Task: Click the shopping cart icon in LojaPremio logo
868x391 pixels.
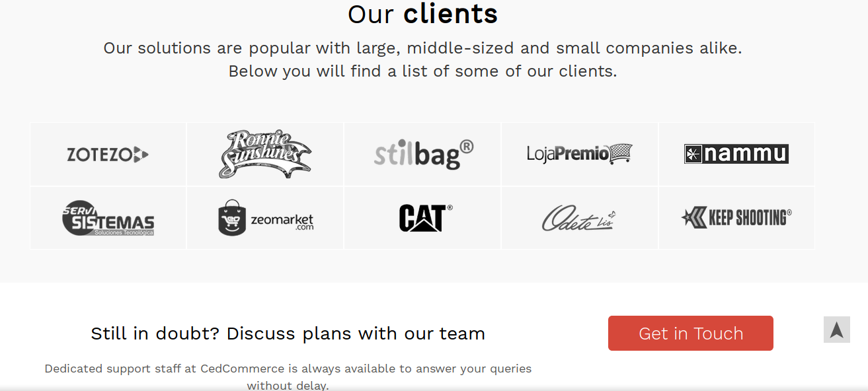Action: (x=621, y=154)
